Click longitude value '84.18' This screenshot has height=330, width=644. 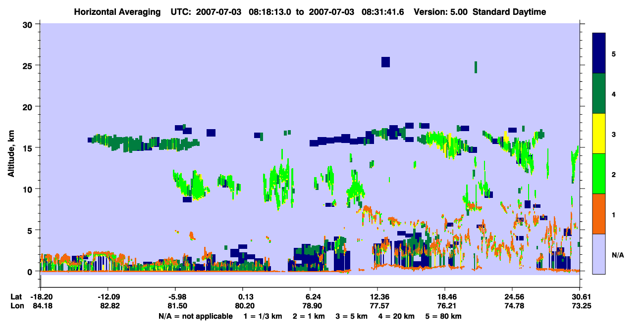[41, 306]
